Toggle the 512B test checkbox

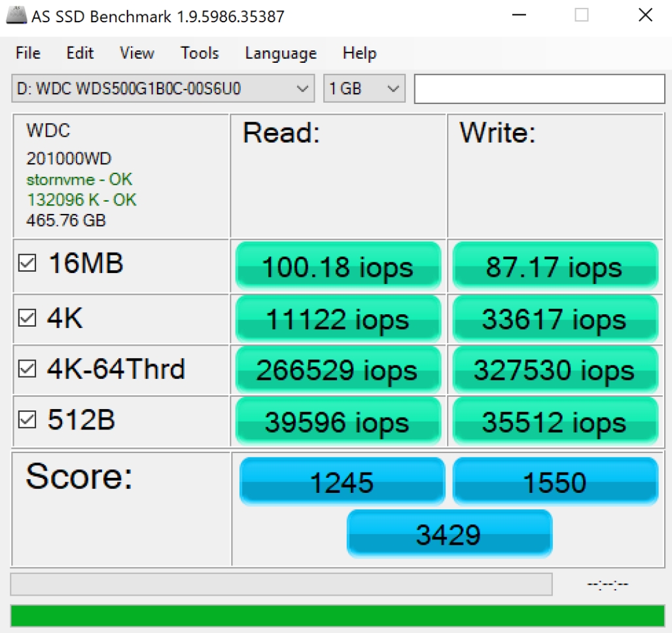[x=27, y=420]
